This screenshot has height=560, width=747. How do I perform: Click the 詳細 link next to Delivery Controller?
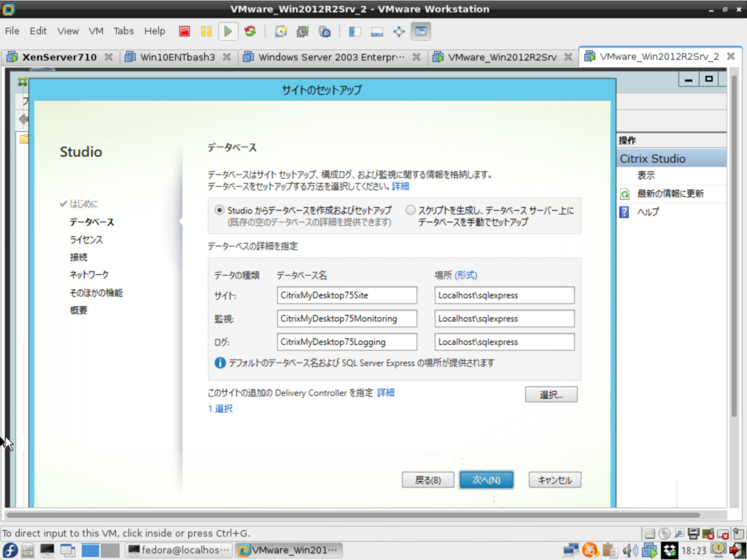tap(386, 393)
